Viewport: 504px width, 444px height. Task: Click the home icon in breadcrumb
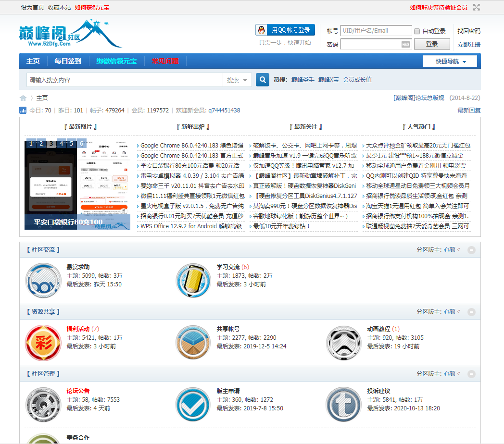tap(23, 98)
